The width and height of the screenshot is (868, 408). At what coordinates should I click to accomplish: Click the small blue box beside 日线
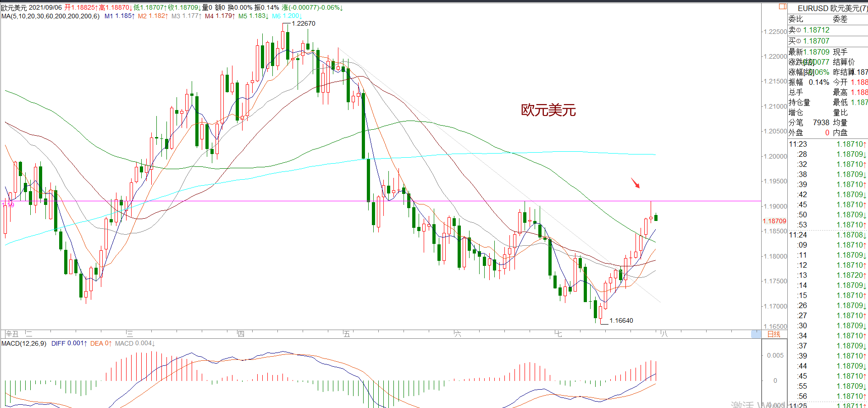(x=756, y=334)
